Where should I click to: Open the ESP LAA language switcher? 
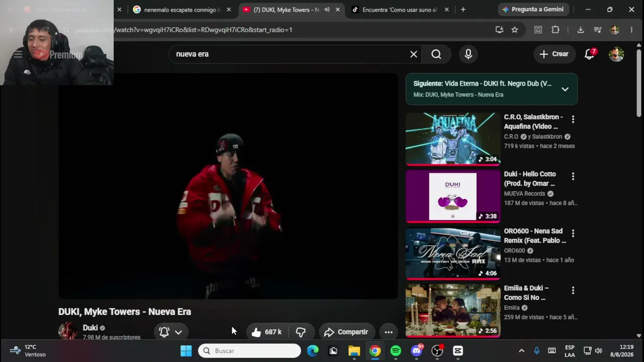pyautogui.click(x=570, y=350)
